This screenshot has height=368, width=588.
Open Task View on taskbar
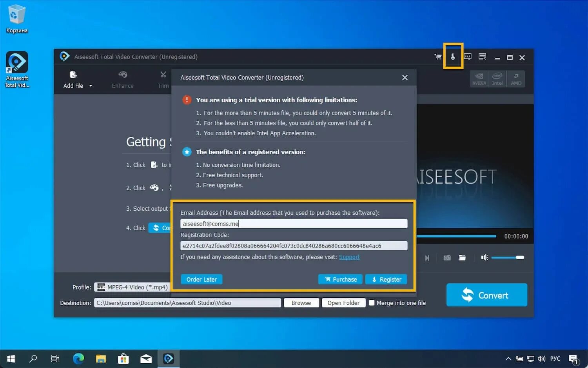(55, 359)
